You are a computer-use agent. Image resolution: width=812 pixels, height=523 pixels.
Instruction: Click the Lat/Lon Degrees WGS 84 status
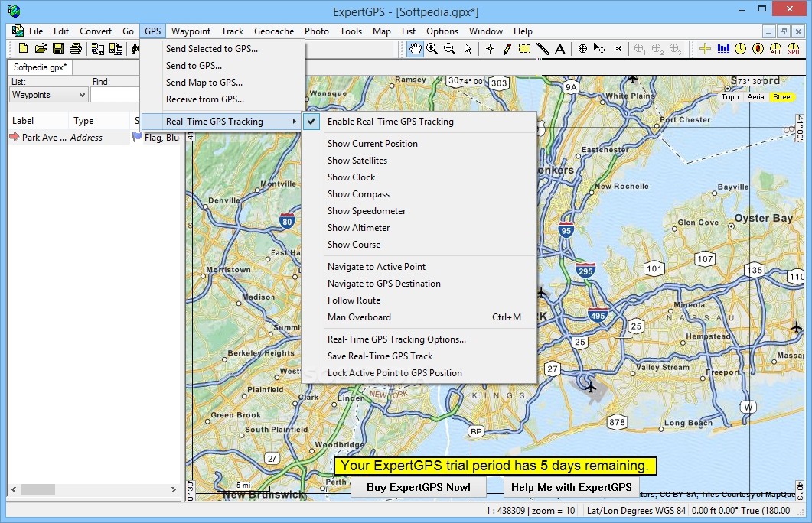click(x=636, y=511)
